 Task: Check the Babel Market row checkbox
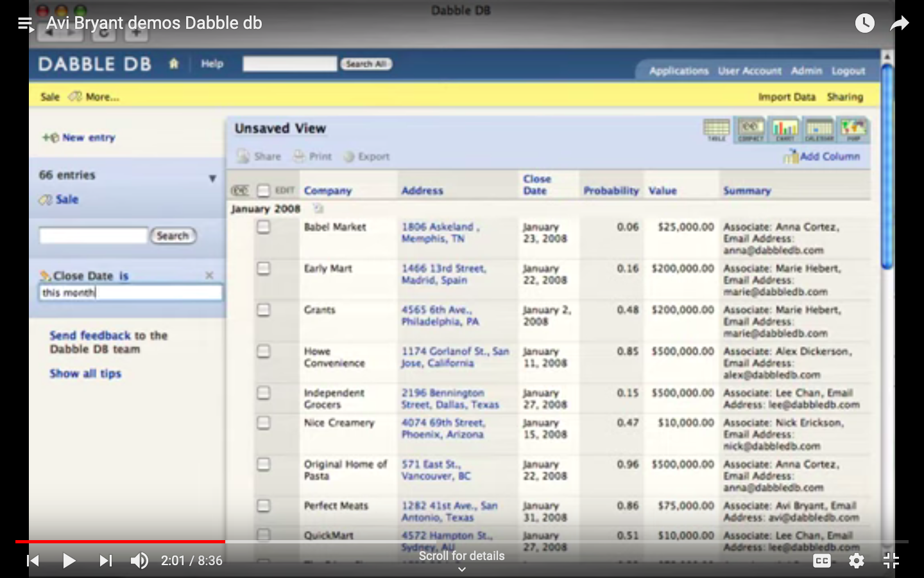click(263, 227)
